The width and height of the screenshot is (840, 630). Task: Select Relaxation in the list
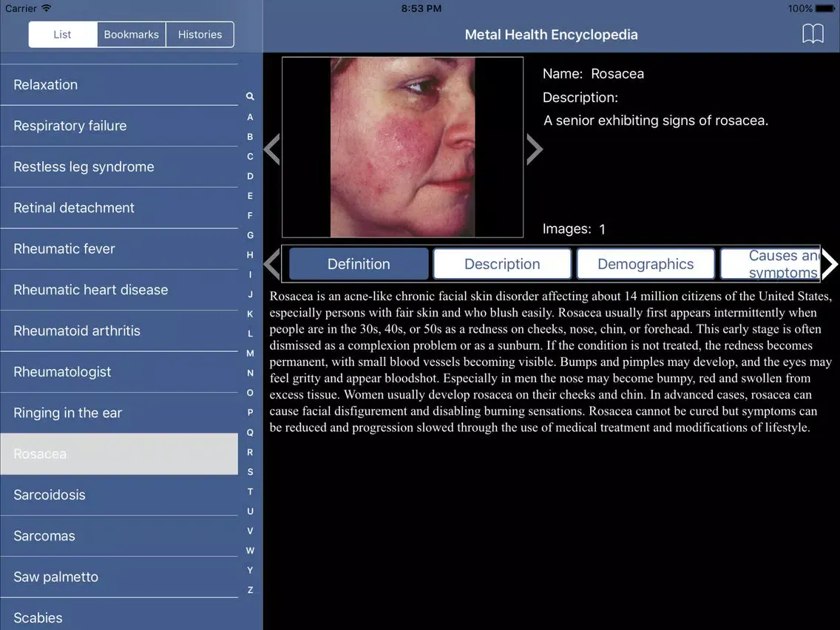click(x=119, y=84)
